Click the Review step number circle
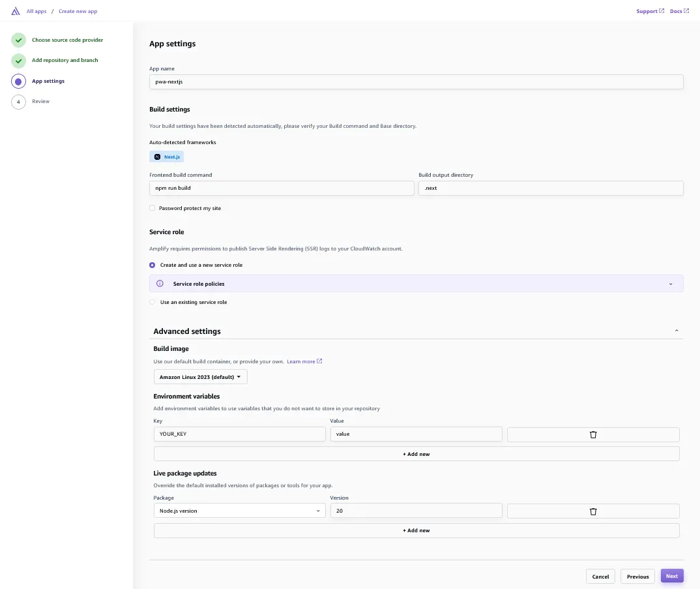 [18, 102]
